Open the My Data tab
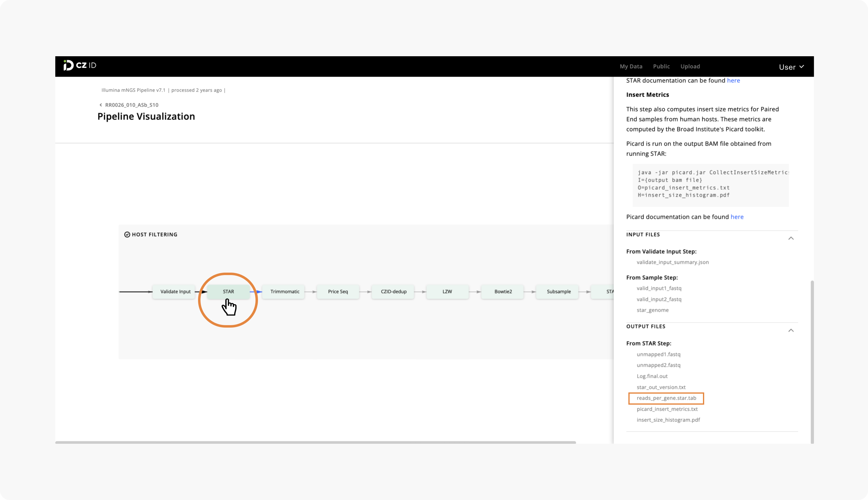 pos(631,67)
